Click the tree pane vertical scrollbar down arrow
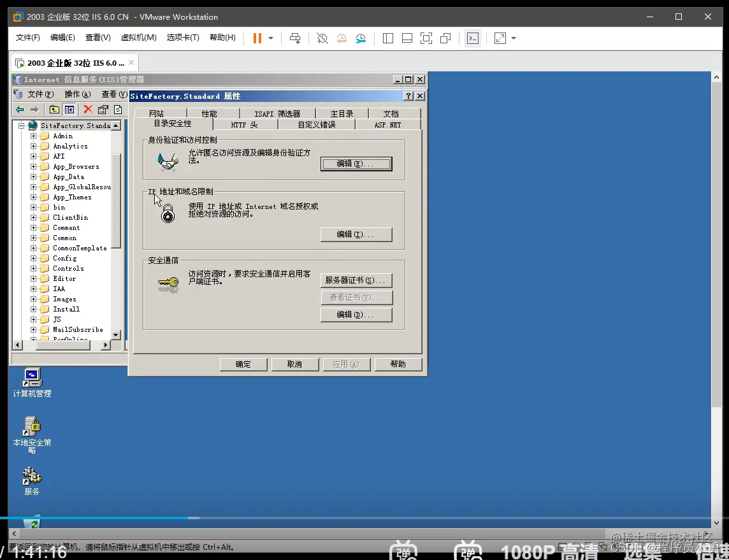 pos(116,334)
